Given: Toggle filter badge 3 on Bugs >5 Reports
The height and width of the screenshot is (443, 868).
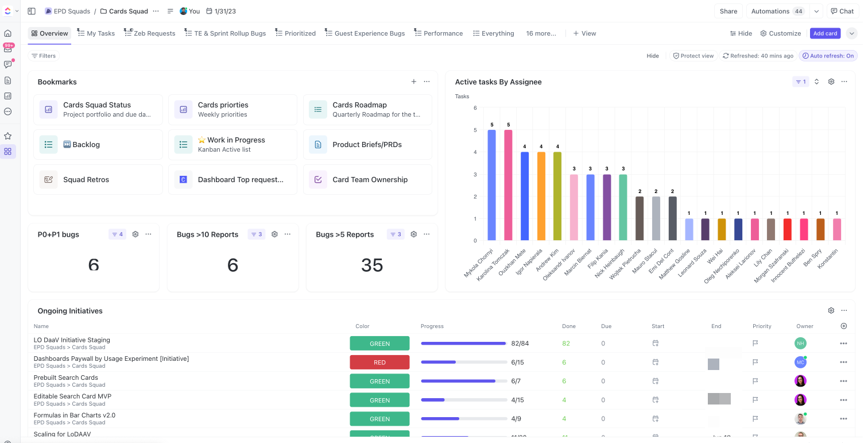Looking at the screenshot, I should (396, 234).
